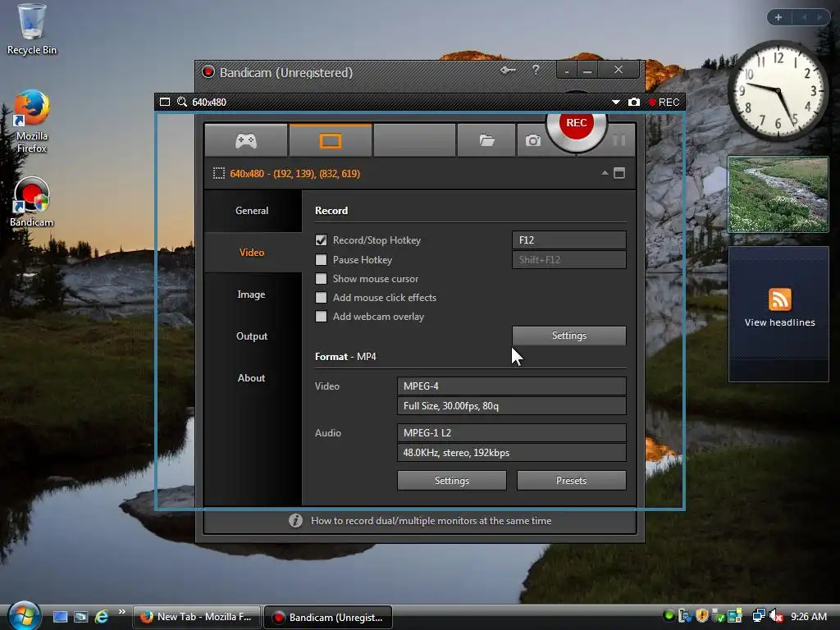Click the Bandicam taskbar button
Screen dimensions: 840x630
tap(328, 617)
